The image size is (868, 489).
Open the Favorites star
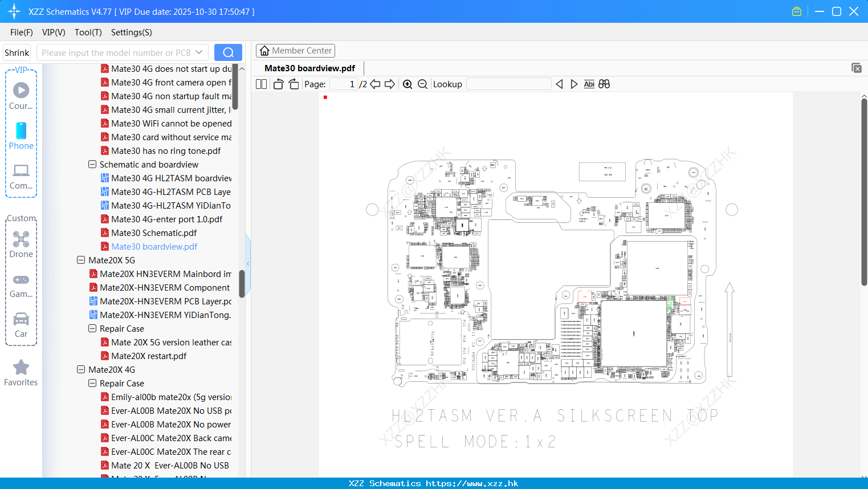click(21, 373)
